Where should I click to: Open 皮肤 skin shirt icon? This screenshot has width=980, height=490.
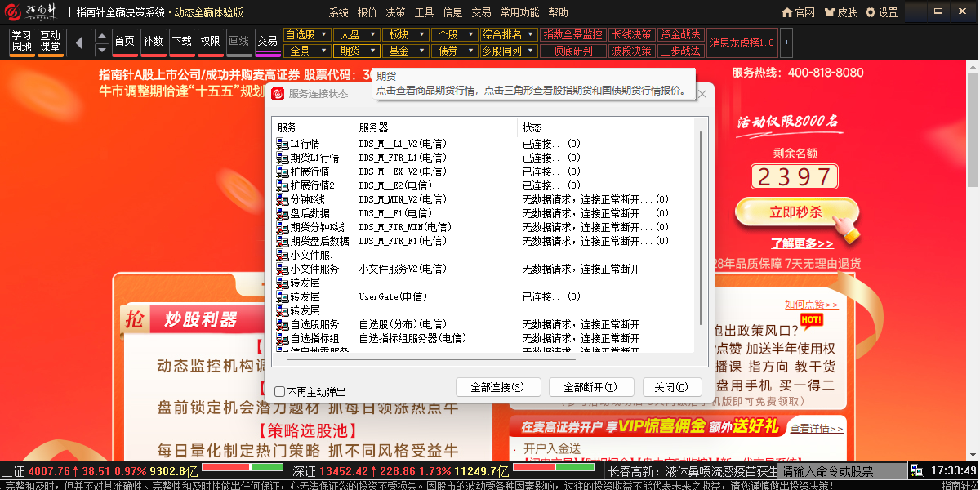[830, 12]
